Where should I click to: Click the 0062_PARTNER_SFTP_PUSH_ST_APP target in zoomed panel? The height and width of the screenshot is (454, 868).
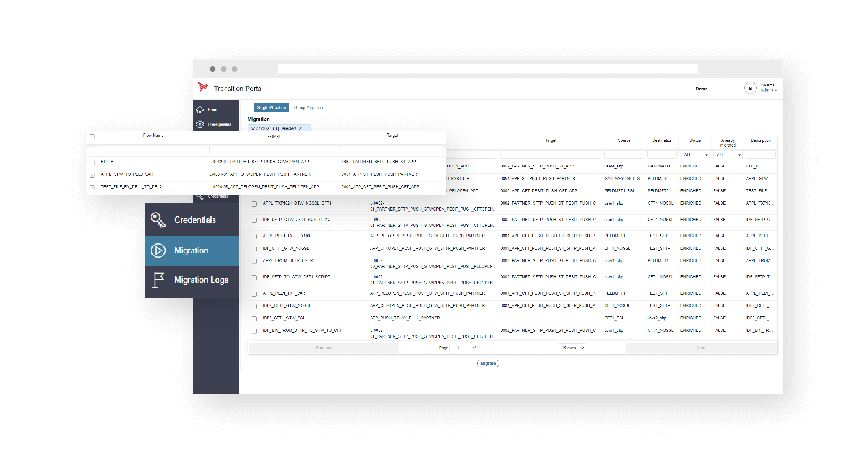tap(379, 162)
